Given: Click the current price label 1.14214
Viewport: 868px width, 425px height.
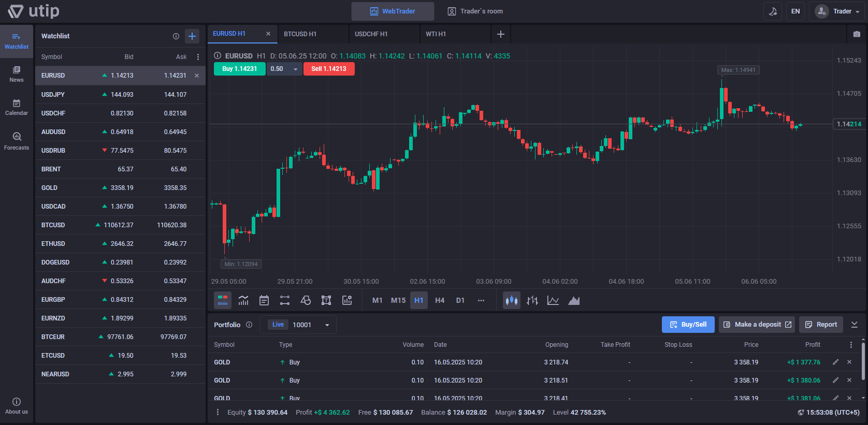Looking at the screenshot, I should 848,124.
